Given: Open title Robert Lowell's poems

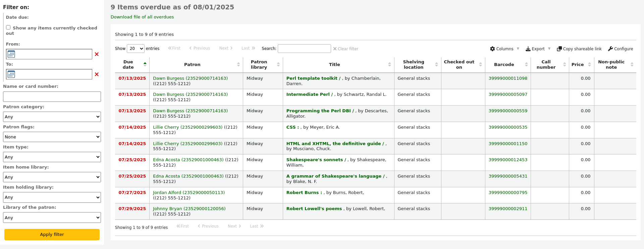Looking at the screenshot, I should (314, 209).
